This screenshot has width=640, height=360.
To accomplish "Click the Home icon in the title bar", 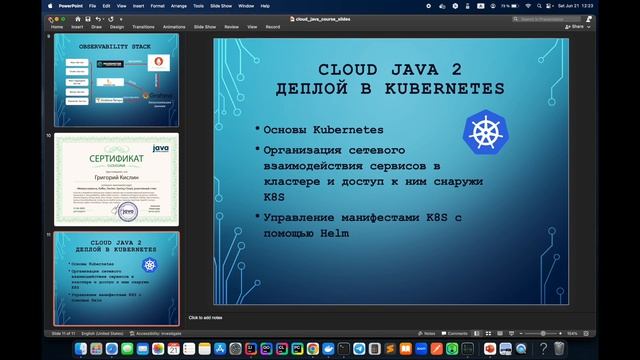I will (x=78, y=19).
